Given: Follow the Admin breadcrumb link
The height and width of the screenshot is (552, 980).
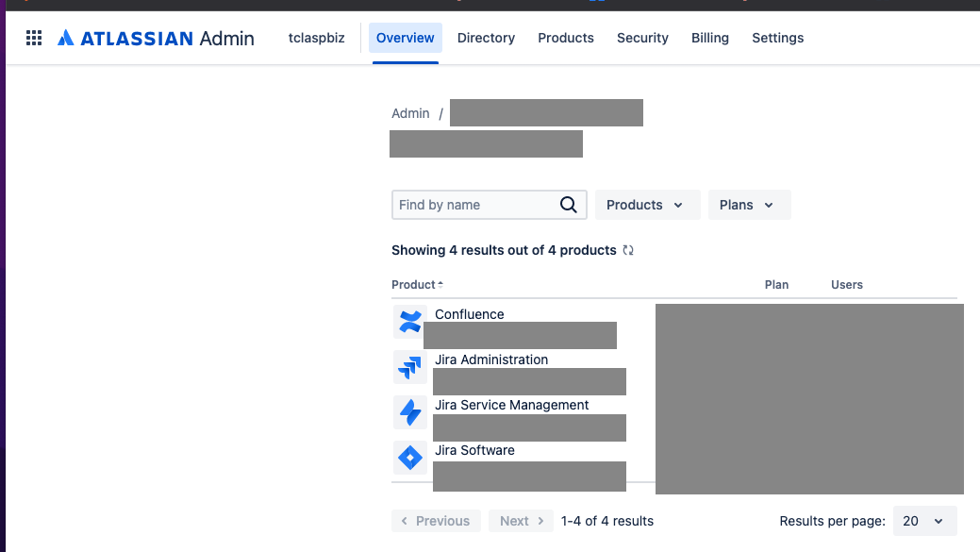Looking at the screenshot, I should click(410, 113).
